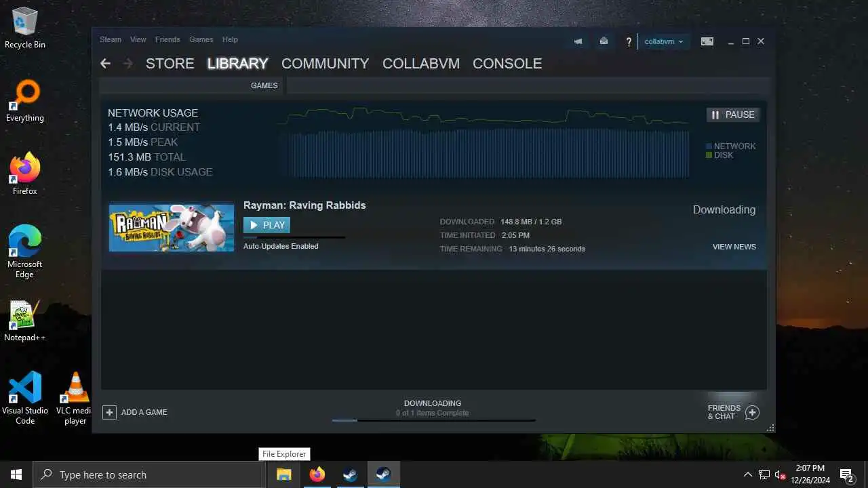This screenshot has width=868, height=488.
Task: Click PLAY for Rayman: Raving Rabbids
Action: (x=267, y=225)
